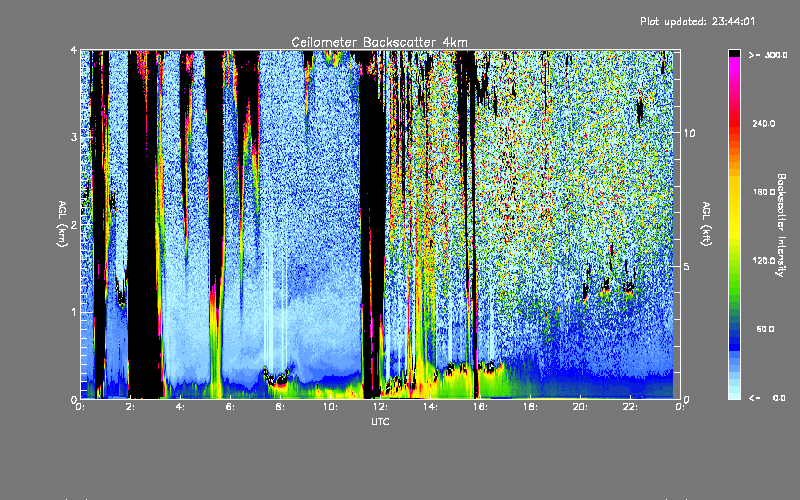Click the small cloud echoes above 22: UTC near 1.2 km

tap(629, 286)
